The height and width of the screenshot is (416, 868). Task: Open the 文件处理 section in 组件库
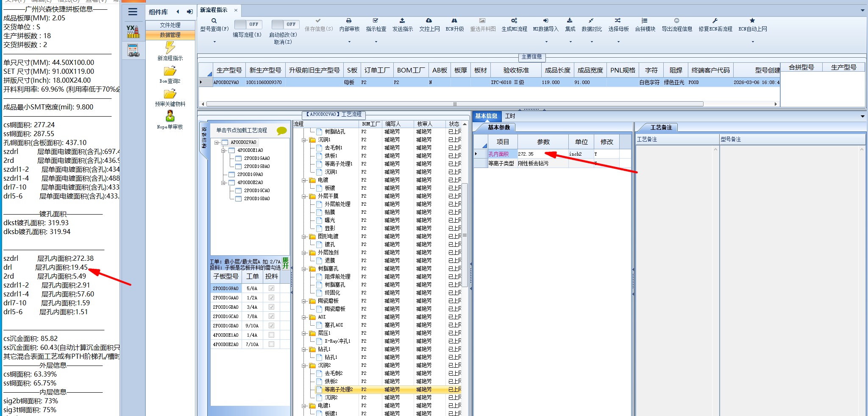170,25
